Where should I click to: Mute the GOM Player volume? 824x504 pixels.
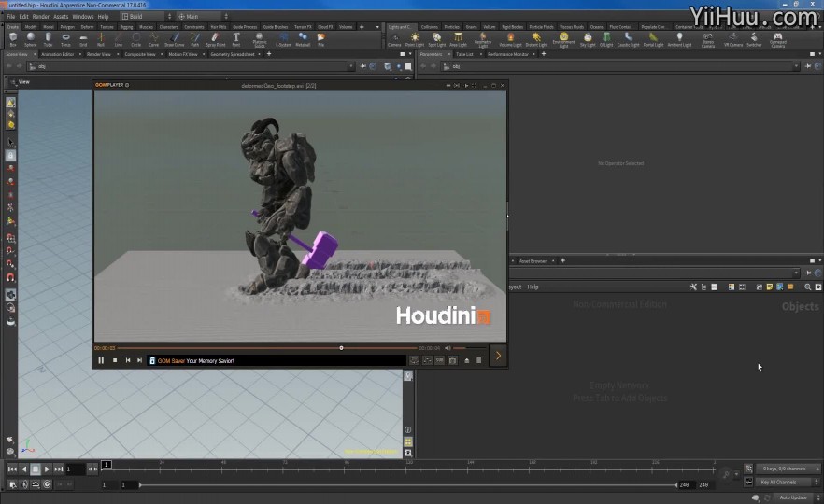pyautogui.click(x=448, y=347)
